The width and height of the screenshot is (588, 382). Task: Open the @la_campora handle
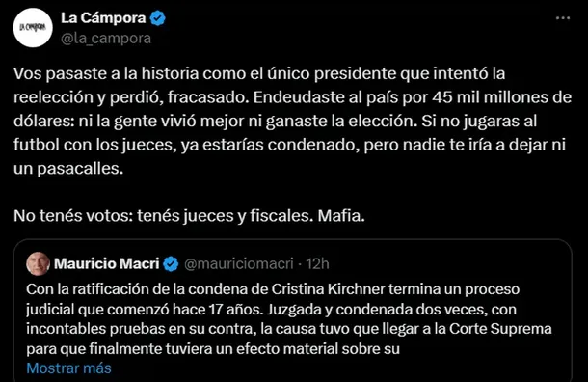106,39
